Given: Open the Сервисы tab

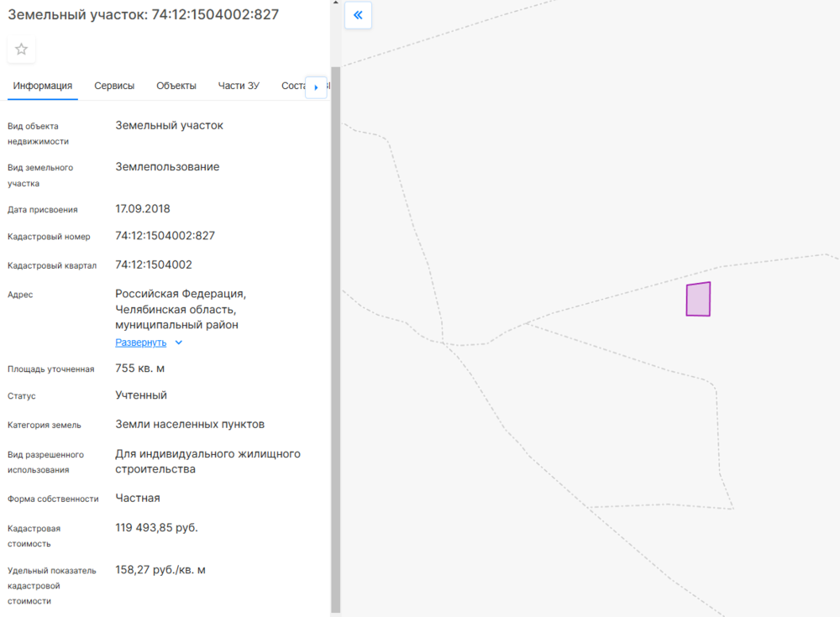Looking at the screenshot, I should coord(114,86).
